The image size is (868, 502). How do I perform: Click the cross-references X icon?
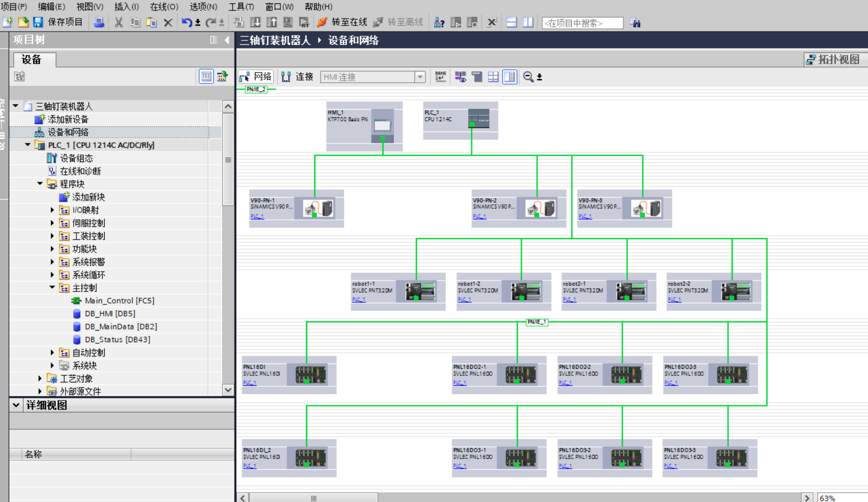pyautogui.click(x=492, y=22)
